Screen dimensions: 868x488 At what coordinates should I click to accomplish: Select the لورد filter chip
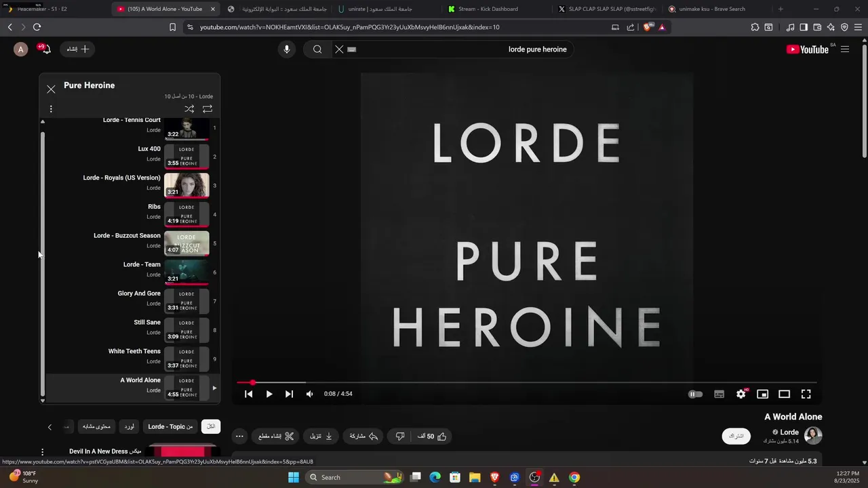click(x=129, y=426)
